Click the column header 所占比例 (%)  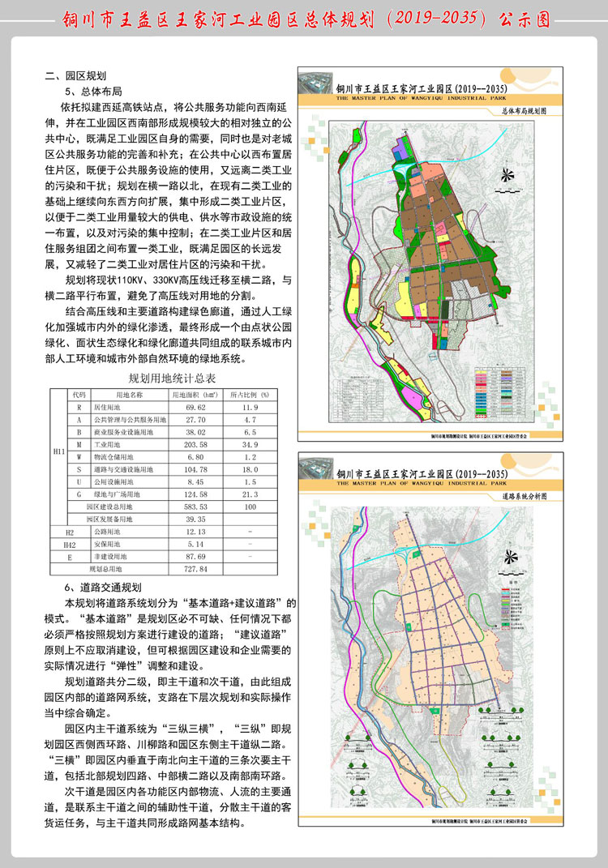(250, 395)
